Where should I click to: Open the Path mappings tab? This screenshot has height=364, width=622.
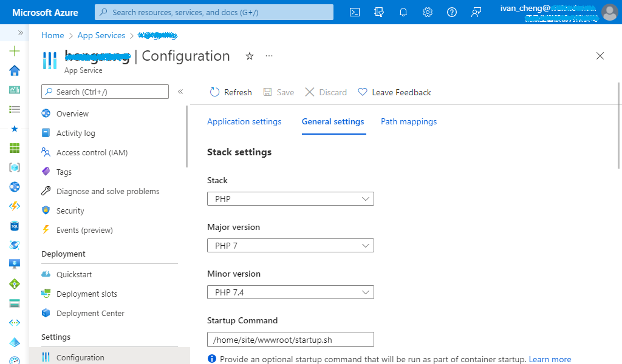point(409,121)
